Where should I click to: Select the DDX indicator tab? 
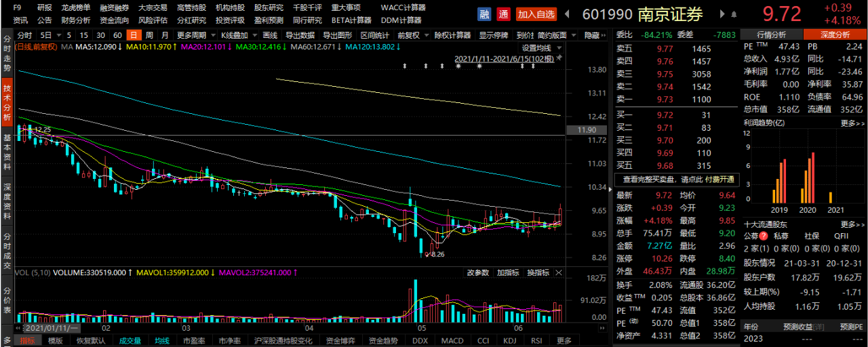pos(420,340)
